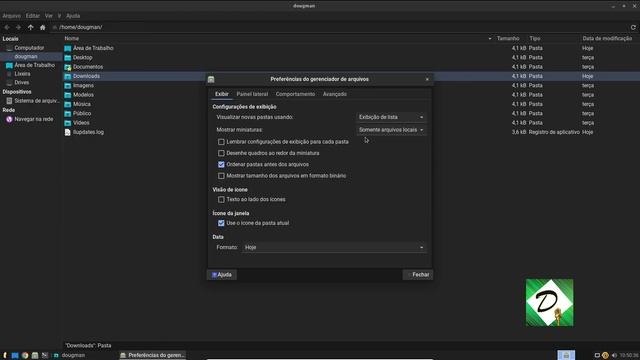Click the Fechar button
This screenshot has height=360, width=640.
[x=418, y=275]
